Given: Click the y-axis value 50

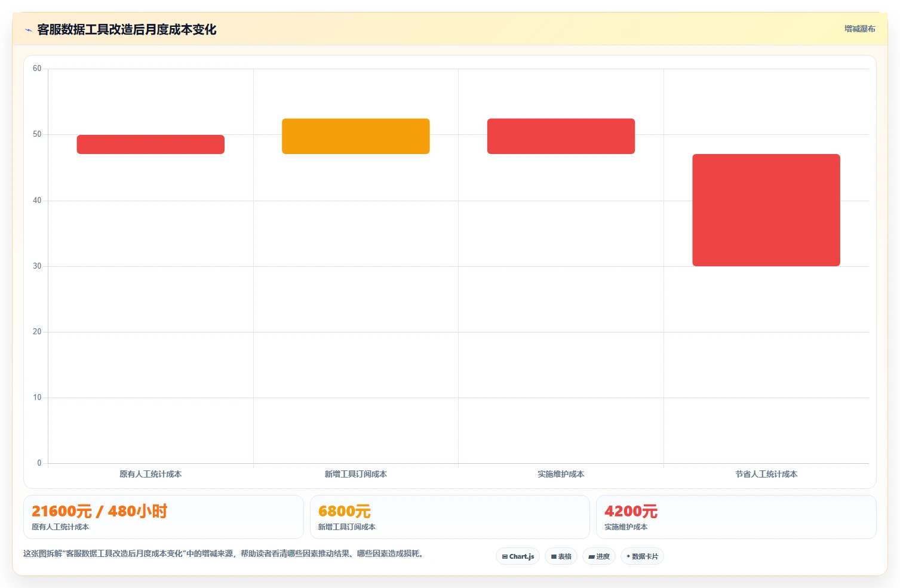Looking at the screenshot, I should pyautogui.click(x=37, y=134).
